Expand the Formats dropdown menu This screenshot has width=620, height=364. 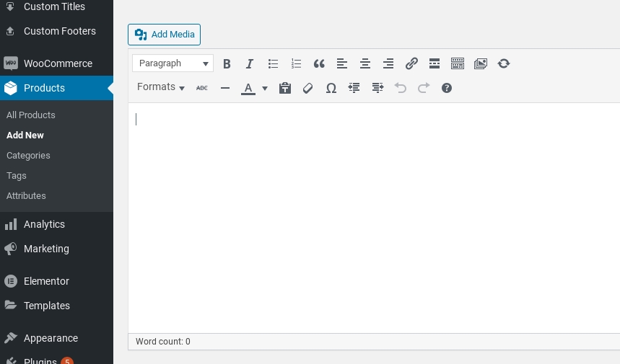pos(161,87)
